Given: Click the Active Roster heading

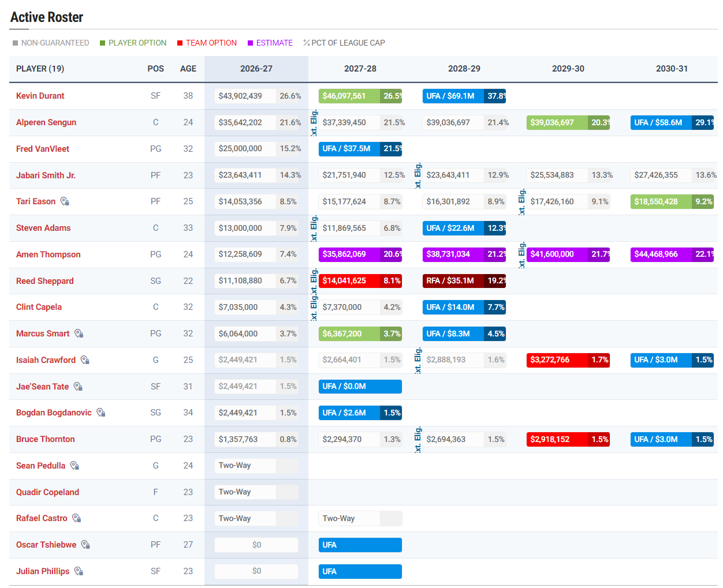Looking at the screenshot, I should [x=47, y=17].
